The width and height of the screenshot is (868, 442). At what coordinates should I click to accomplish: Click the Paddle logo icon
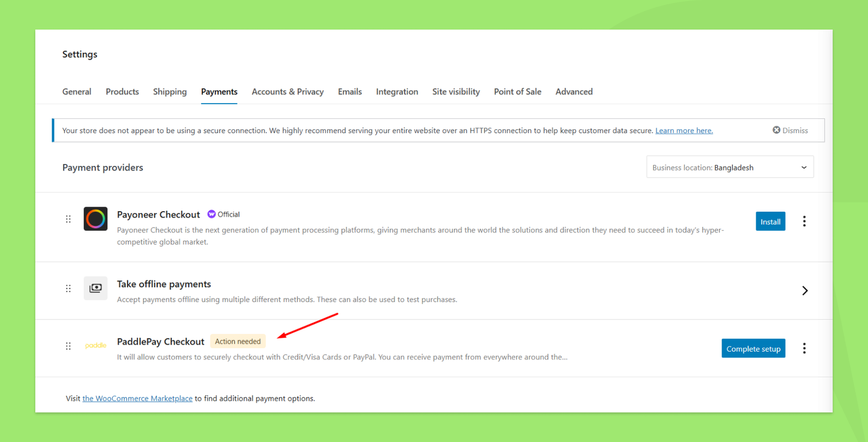(95, 345)
